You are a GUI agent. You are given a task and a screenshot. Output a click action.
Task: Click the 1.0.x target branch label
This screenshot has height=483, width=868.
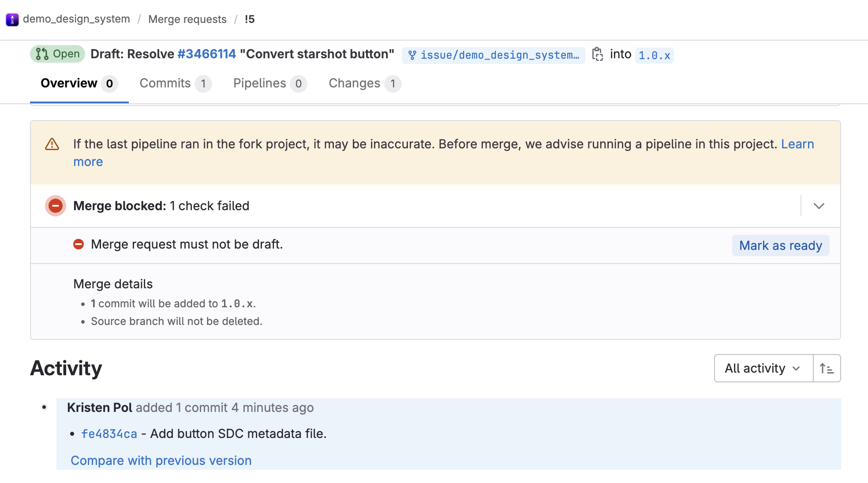coord(654,55)
